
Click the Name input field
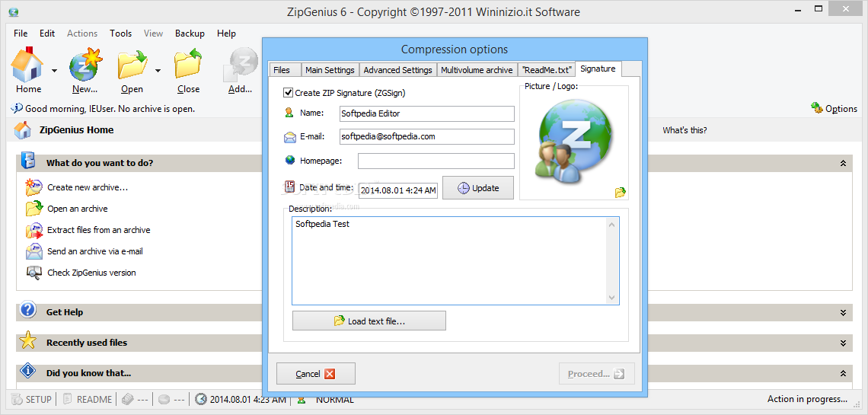(427, 113)
